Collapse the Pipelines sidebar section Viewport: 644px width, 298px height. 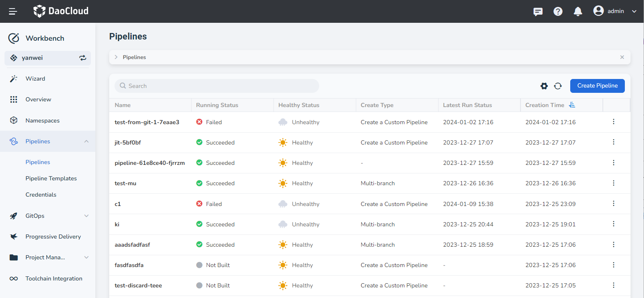[86, 141]
